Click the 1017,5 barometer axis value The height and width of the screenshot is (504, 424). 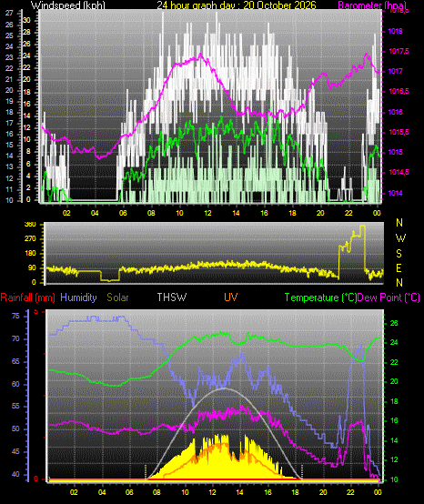click(x=399, y=52)
